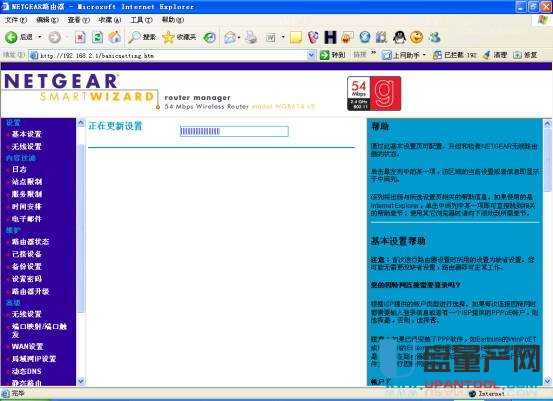Click the Print icon
The width and height of the screenshot is (553, 401).
click(251, 37)
